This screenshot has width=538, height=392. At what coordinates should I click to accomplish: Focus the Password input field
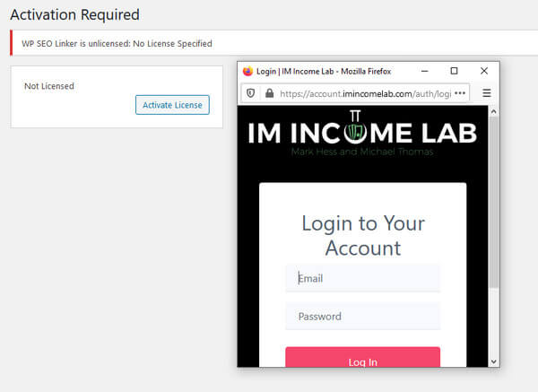(362, 316)
